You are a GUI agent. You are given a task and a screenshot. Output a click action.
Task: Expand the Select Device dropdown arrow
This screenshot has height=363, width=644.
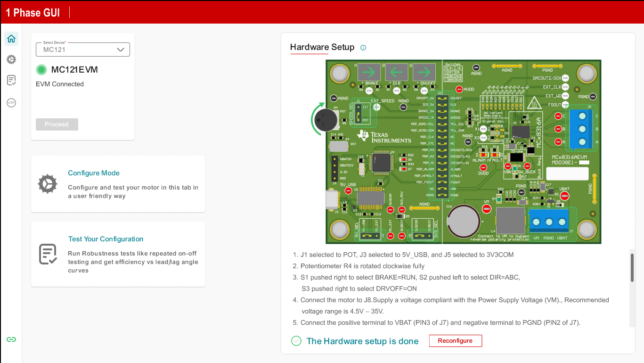coord(121,49)
